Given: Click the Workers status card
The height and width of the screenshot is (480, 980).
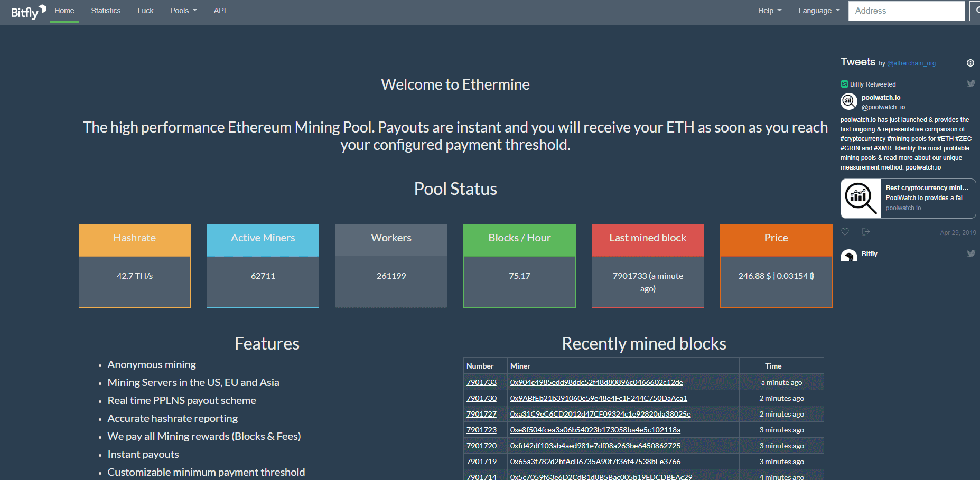Looking at the screenshot, I should 391,266.
